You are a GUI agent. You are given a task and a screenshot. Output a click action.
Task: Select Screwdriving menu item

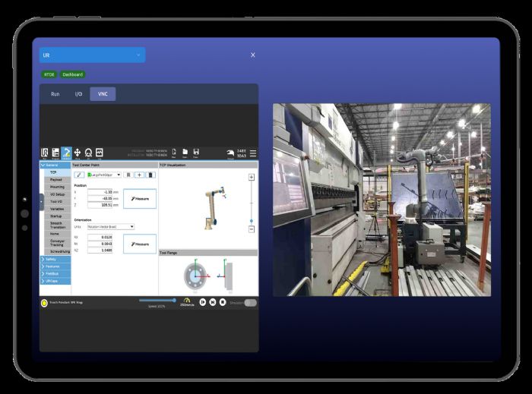[x=57, y=251]
